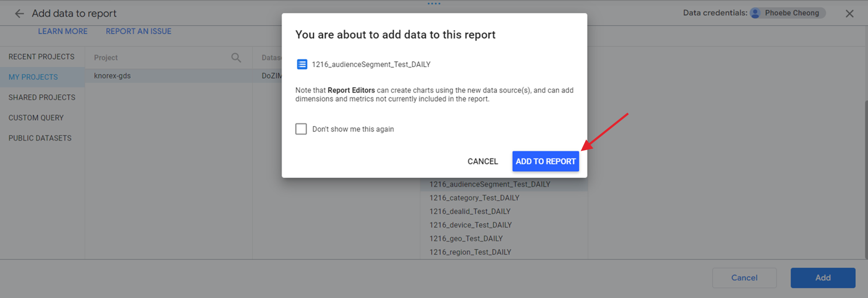The width and height of the screenshot is (868, 298).
Task: Click the Project search field
Action: click(x=159, y=58)
